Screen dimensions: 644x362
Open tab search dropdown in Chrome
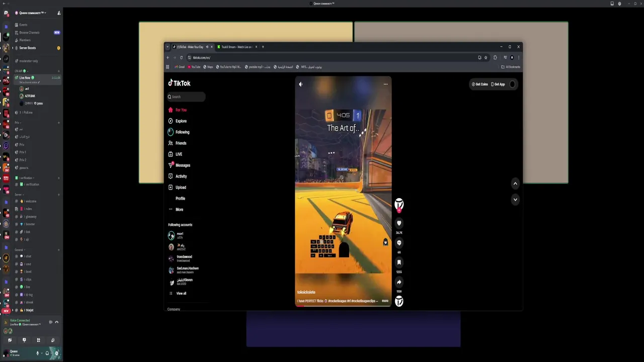pos(168,47)
